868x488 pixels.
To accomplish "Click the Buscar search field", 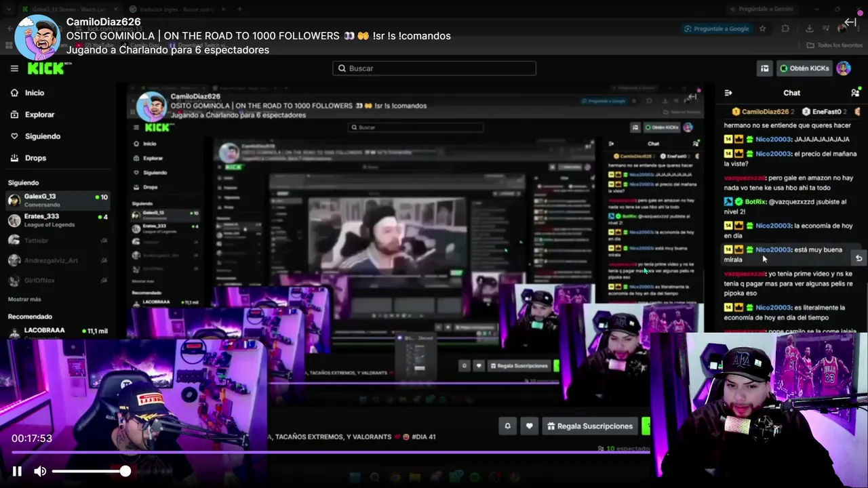I will pos(434,68).
